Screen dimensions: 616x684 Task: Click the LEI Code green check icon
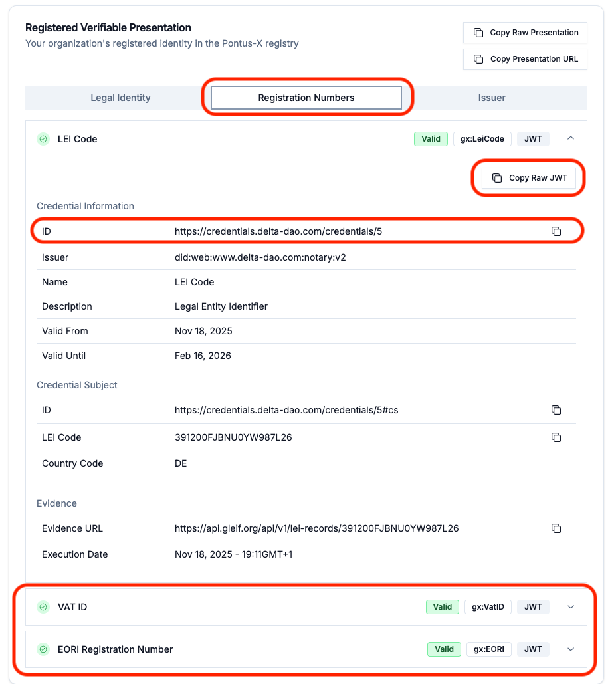43,139
